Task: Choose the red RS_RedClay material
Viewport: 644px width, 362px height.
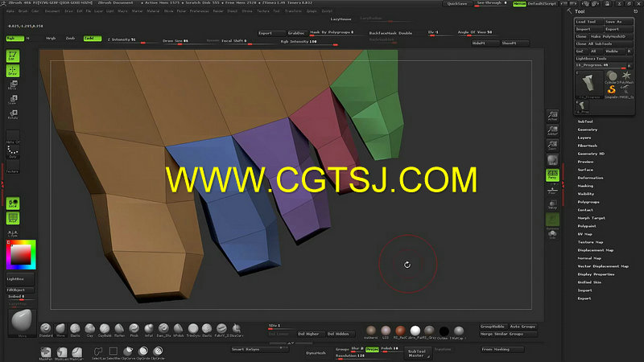Action: [x=400, y=331]
